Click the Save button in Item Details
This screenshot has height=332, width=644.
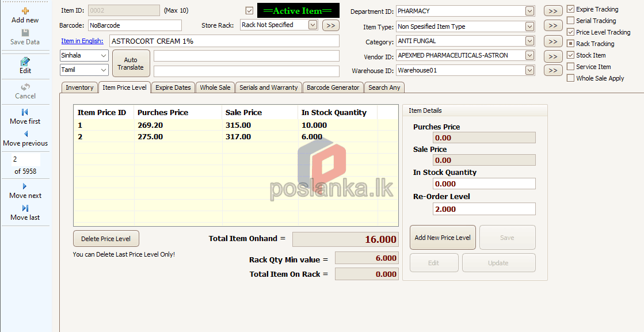pyautogui.click(x=507, y=237)
